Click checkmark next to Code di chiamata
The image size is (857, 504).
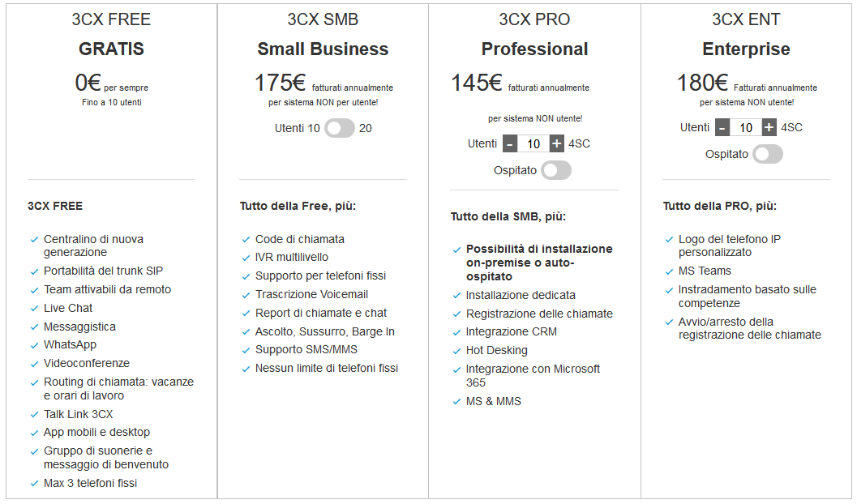(x=246, y=239)
